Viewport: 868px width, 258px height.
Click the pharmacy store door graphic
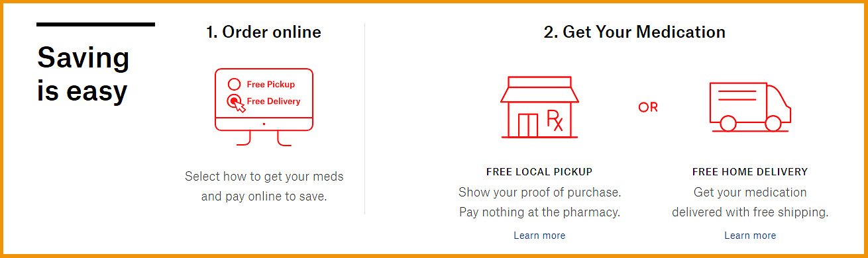(x=527, y=125)
